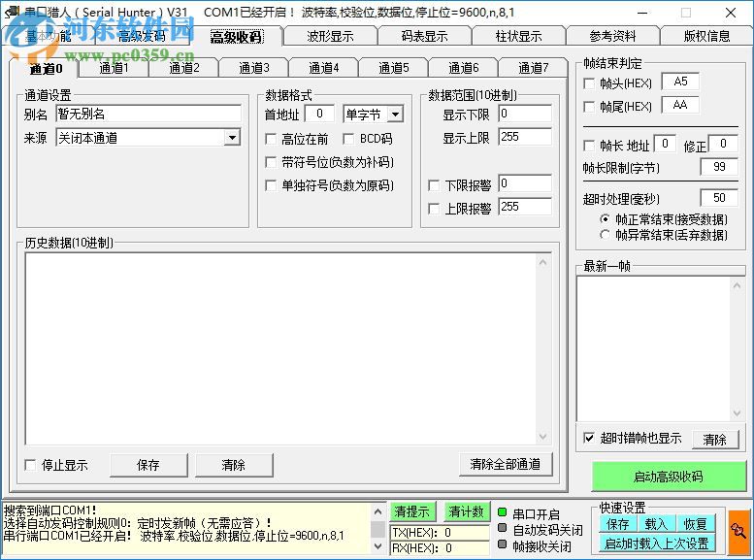Click the 清提示 button
This screenshot has width=754, height=560.
point(412,511)
